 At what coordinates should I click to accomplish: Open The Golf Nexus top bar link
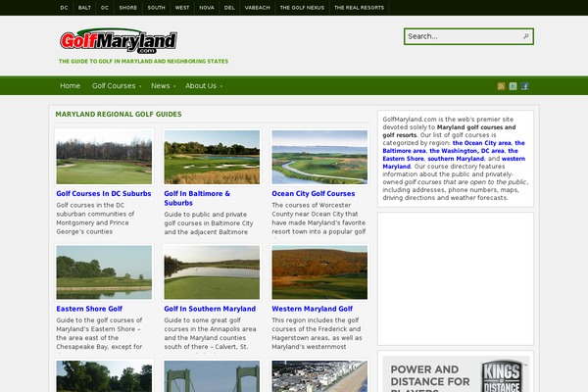tap(302, 8)
